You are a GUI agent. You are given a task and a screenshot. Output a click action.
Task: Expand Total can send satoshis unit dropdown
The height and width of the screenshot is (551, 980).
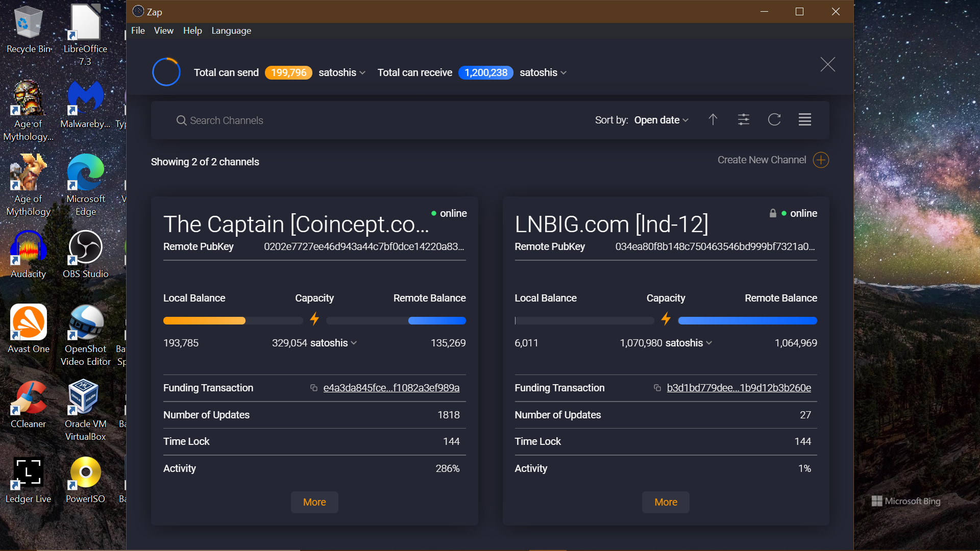coord(342,72)
